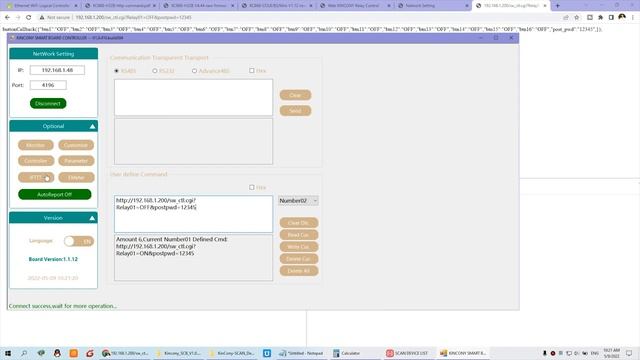Open the Number02 dropdown
Screen dimensions: 640x360
[298, 201]
